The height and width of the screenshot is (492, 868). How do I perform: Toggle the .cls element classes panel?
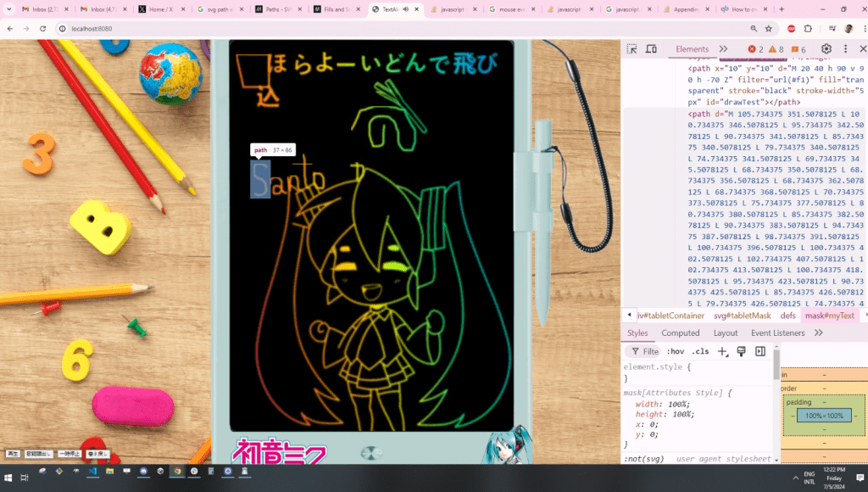tap(699, 351)
